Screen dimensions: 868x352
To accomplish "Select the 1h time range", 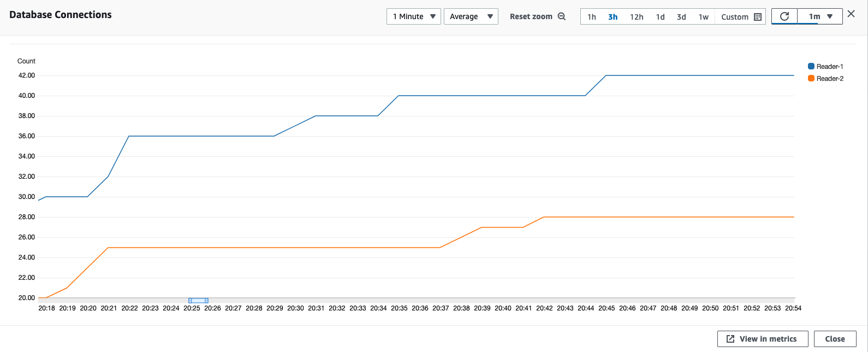I will tap(592, 17).
